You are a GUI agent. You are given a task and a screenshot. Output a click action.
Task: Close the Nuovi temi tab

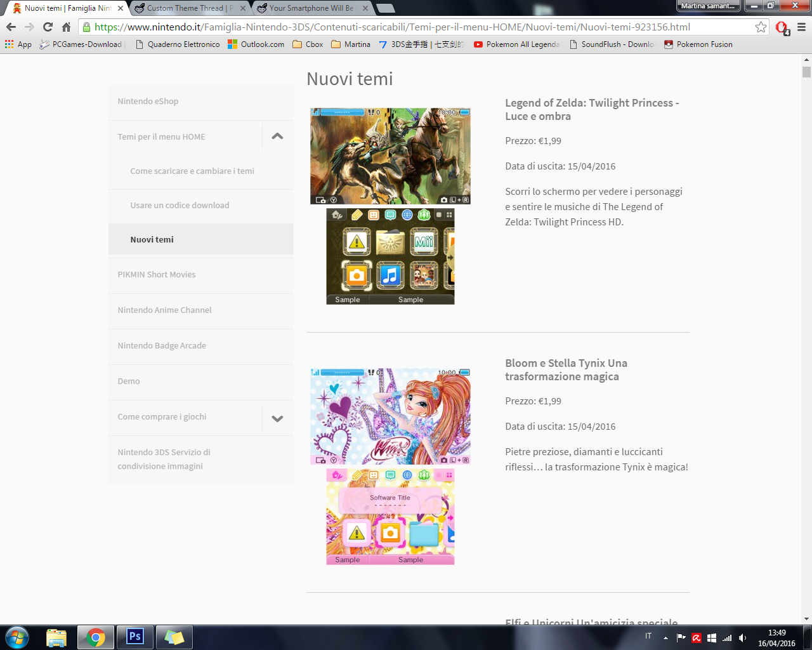click(121, 8)
